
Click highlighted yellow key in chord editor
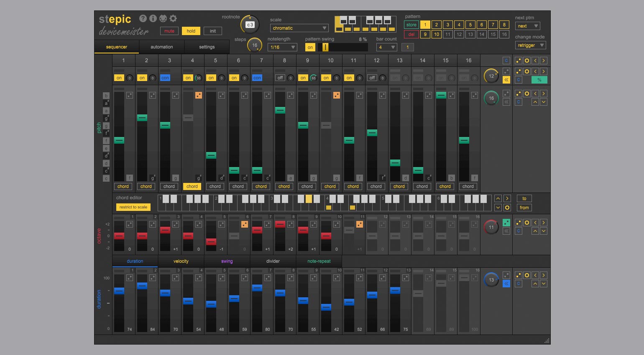(x=309, y=199)
